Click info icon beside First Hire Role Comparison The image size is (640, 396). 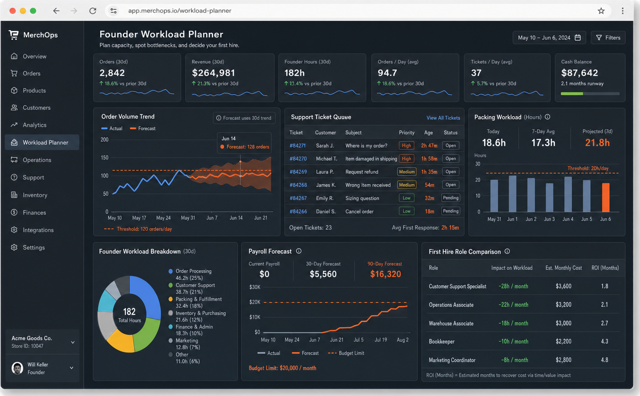pos(507,251)
